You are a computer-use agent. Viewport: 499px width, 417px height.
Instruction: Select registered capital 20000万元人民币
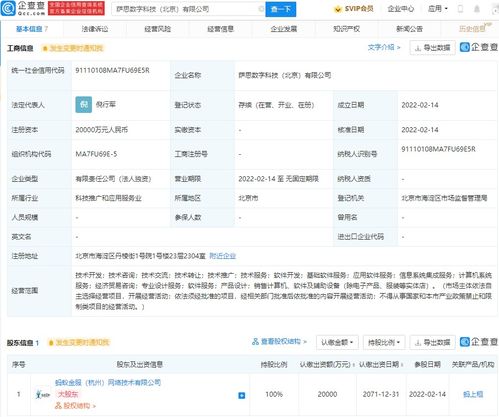pyautogui.click(x=102, y=130)
